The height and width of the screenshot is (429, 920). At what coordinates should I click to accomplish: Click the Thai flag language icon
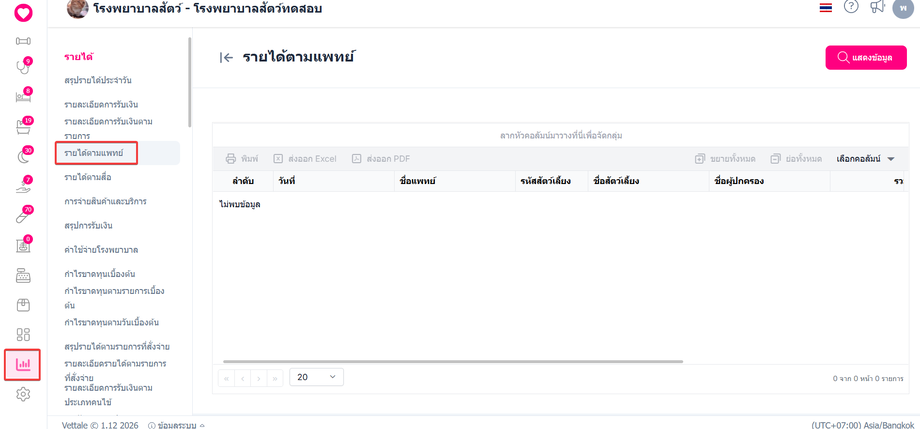tap(826, 8)
